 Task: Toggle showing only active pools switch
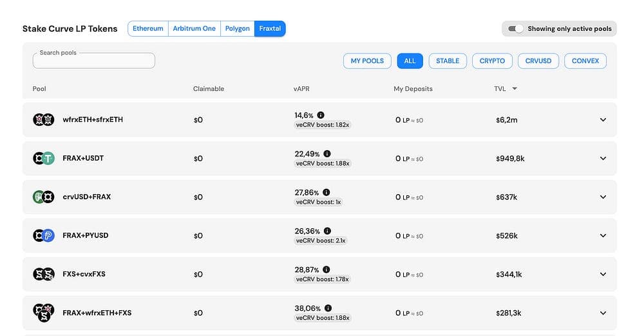[515, 29]
